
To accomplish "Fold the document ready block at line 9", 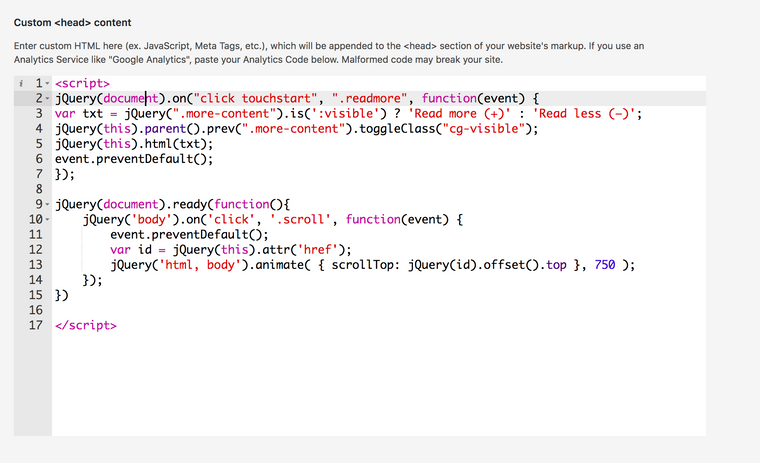I will pyautogui.click(x=47, y=204).
